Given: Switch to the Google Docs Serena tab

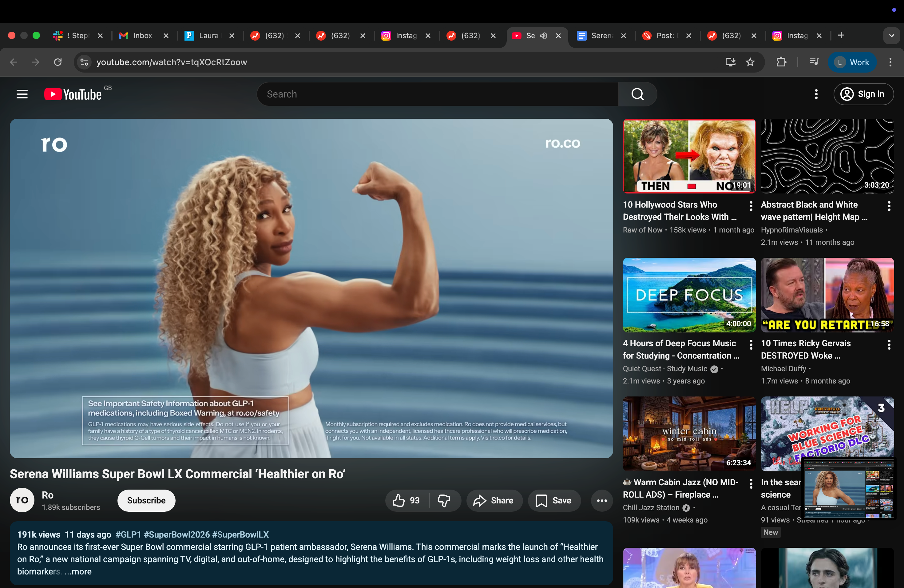Looking at the screenshot, I should (x=602, y=35).
